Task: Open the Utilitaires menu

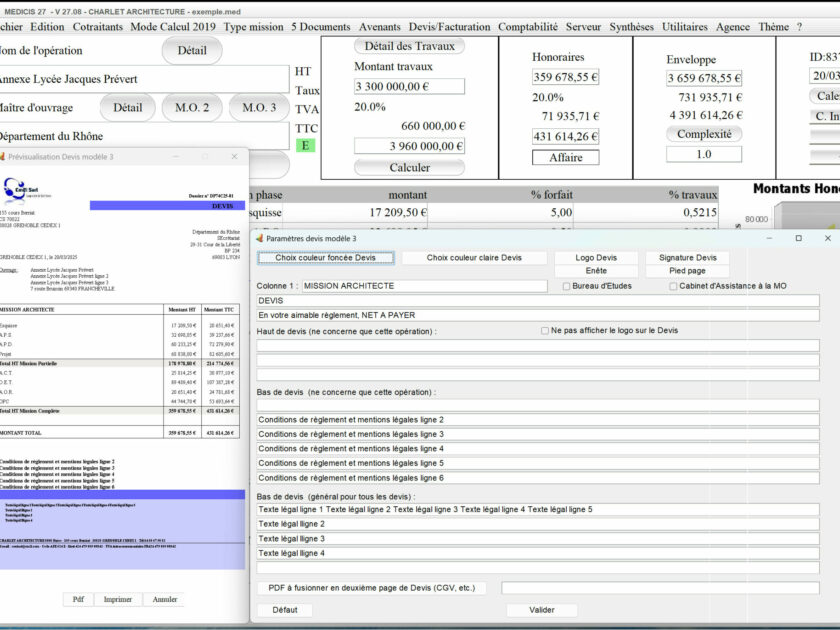Action: (685, 27)
